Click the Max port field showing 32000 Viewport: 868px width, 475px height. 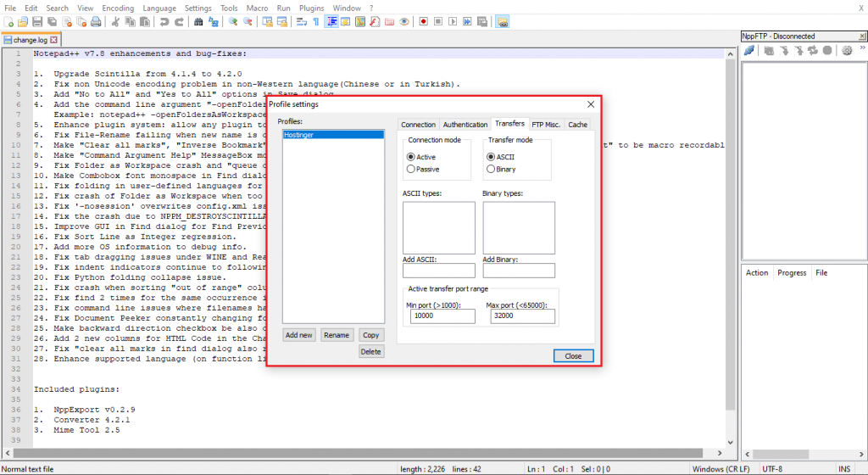[522, 316]
